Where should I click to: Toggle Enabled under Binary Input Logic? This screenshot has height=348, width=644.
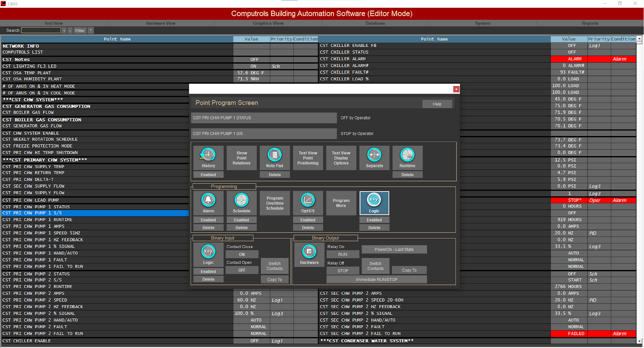tap(208, 272)
